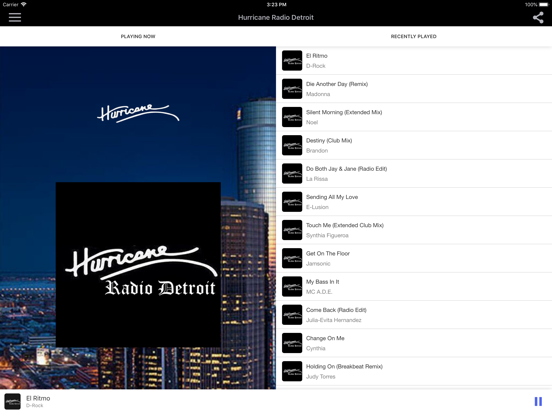This screenshot has width=552, height=414.
Task: Switch to Recently Played tab
Action: point(414,36)
